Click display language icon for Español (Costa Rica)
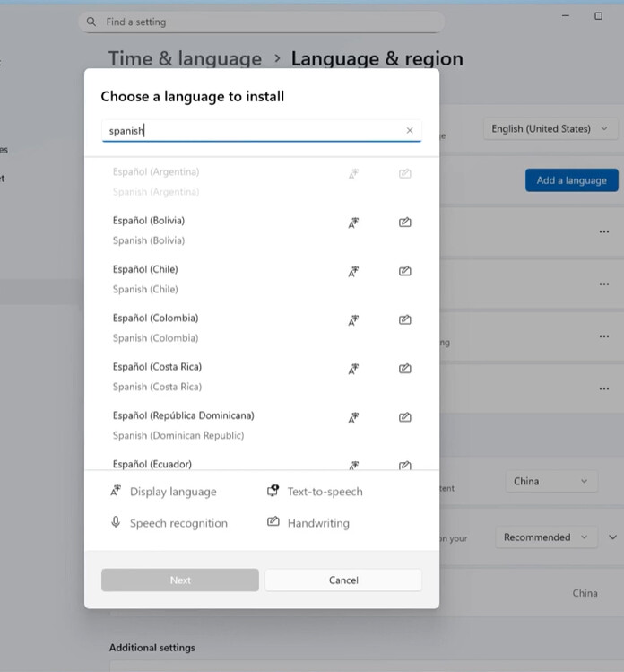This screenshot has width=624, height=672. tap(353, 369)
